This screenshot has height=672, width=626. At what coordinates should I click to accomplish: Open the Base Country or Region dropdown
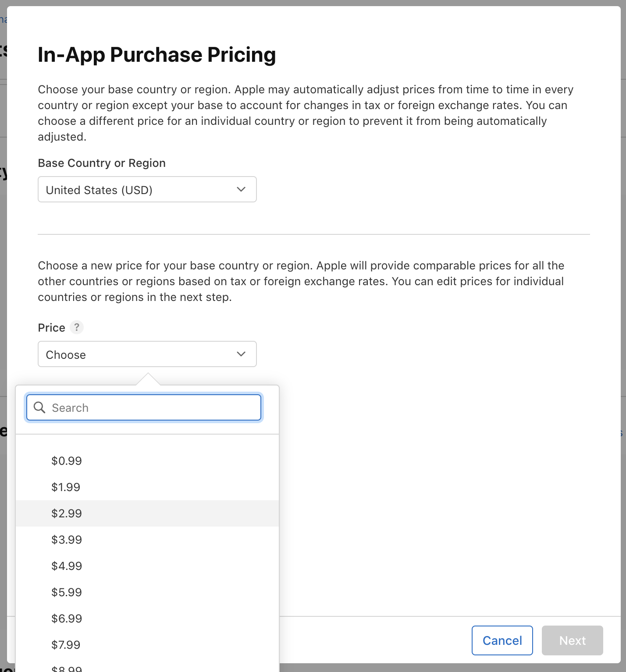pos(147,189)
